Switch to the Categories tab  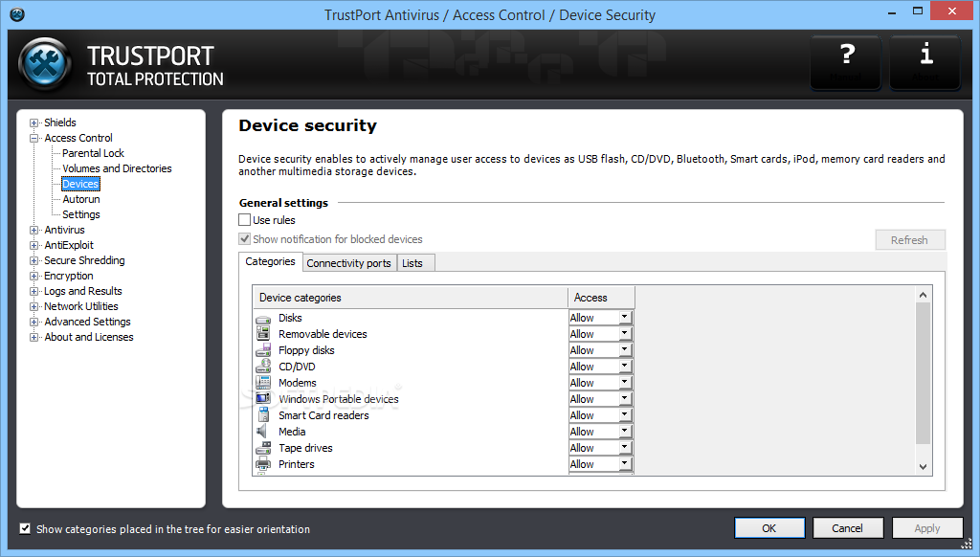[x=270, y=261]
